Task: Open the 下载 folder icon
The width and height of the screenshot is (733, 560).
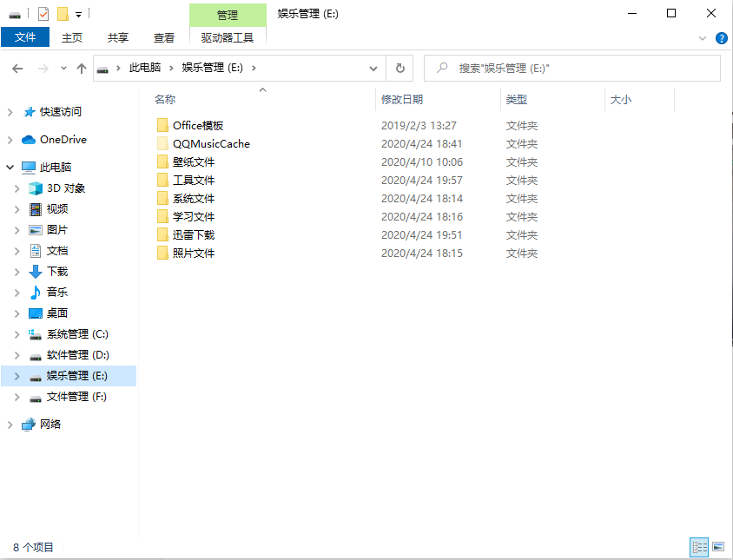Action: coord(36,272)
